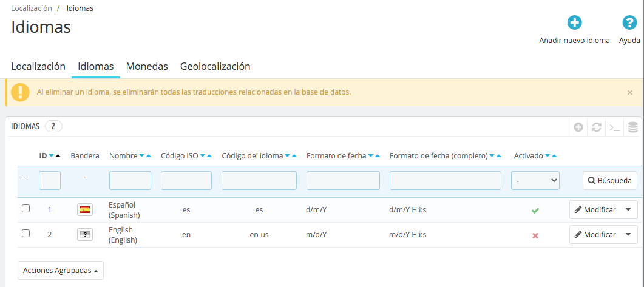Refresh the Idiomas list
The image size is (644, 287).
(597, 127)
